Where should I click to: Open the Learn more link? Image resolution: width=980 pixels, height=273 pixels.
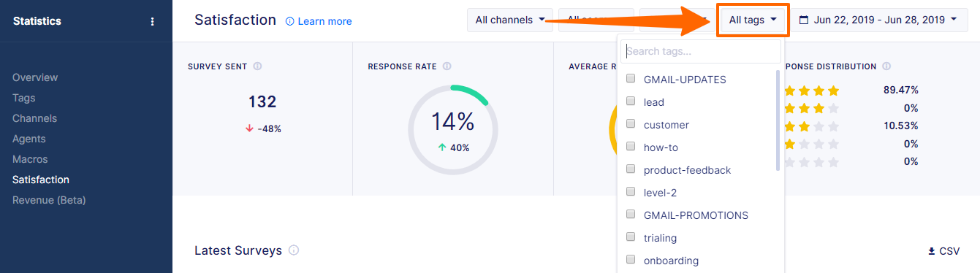(x=319, y=21)
